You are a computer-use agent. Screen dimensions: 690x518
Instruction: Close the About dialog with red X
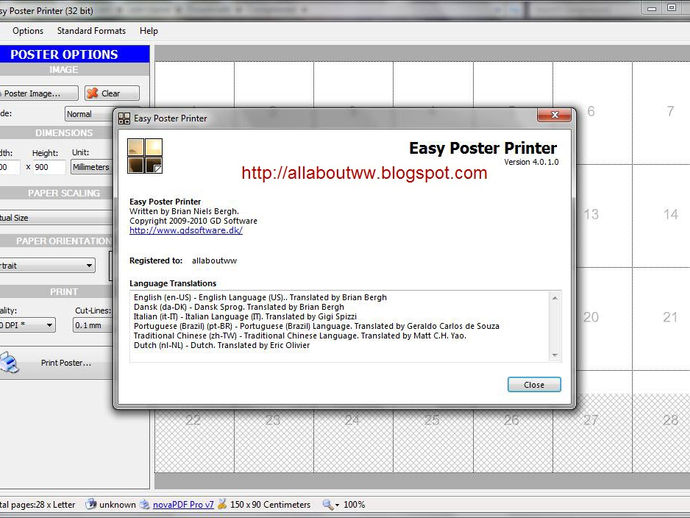click(x=554, y=115)
